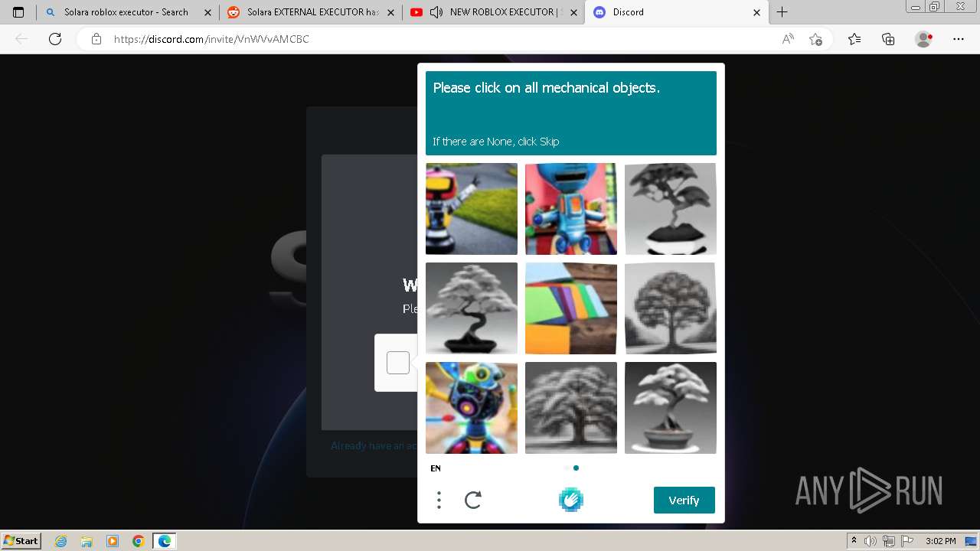Viewport: 980px width, 551px height.
Task: Open Read aloud in address bar
Action: click(788, 39)
